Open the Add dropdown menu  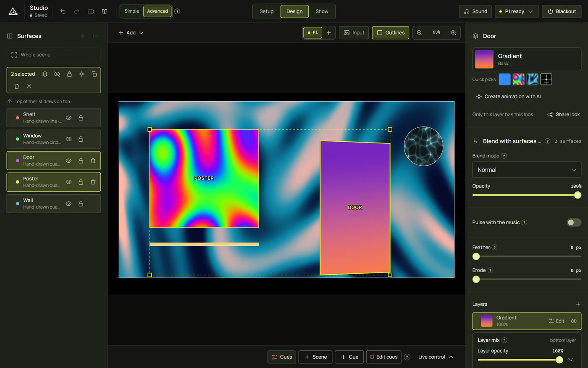(131, 33)
